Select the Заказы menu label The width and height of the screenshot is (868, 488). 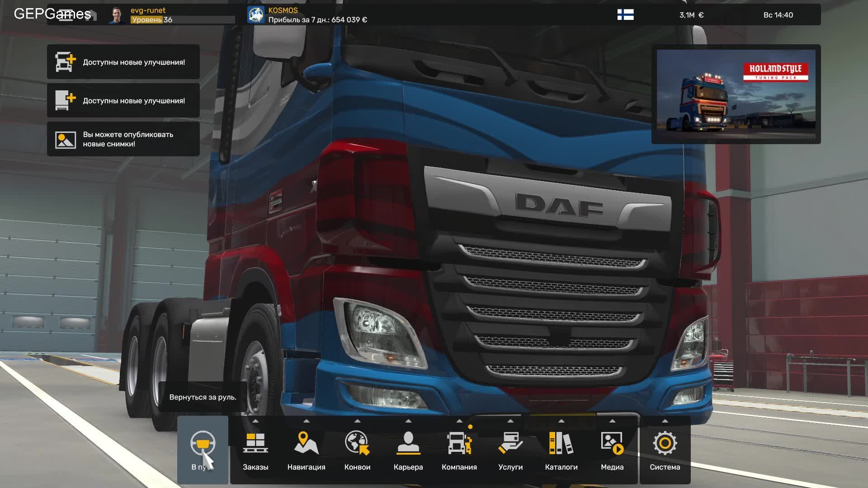(255, 467)
